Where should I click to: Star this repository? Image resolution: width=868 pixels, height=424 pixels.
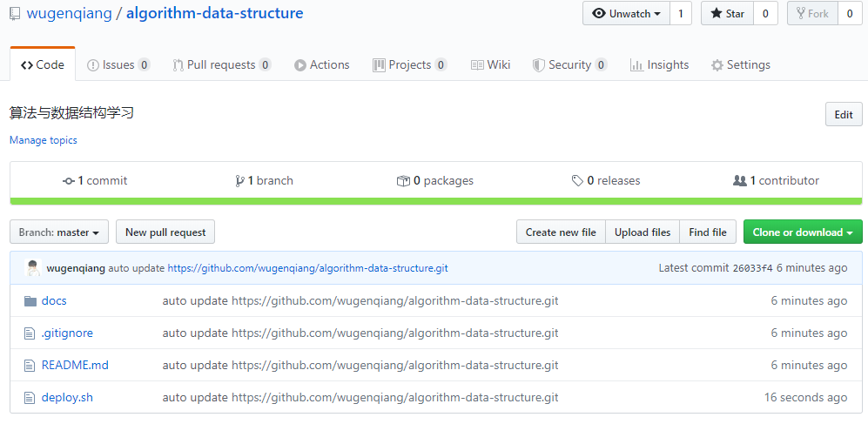[727, 14]
